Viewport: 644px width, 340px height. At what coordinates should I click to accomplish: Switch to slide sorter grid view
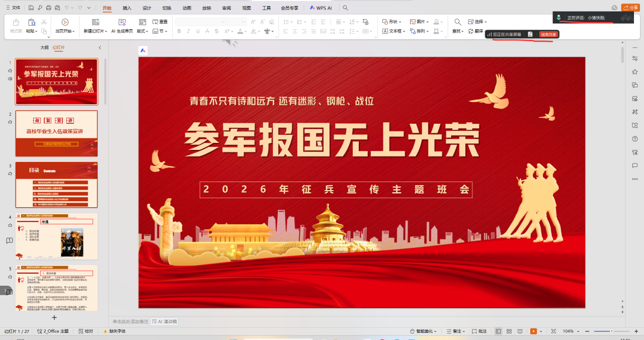point(509,331)
